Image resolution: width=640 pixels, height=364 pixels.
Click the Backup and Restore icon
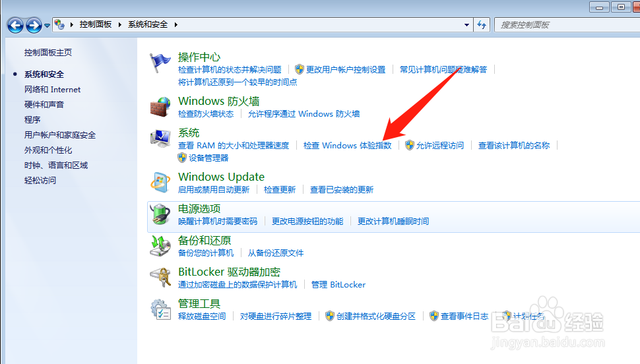coord(160,246)
